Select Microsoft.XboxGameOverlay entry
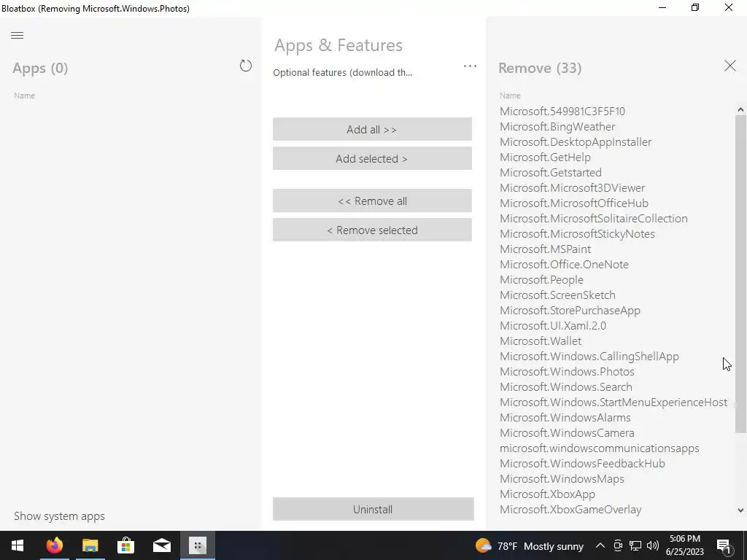The height and width of the screenshot is (560, 747). (x=570, y=510)
